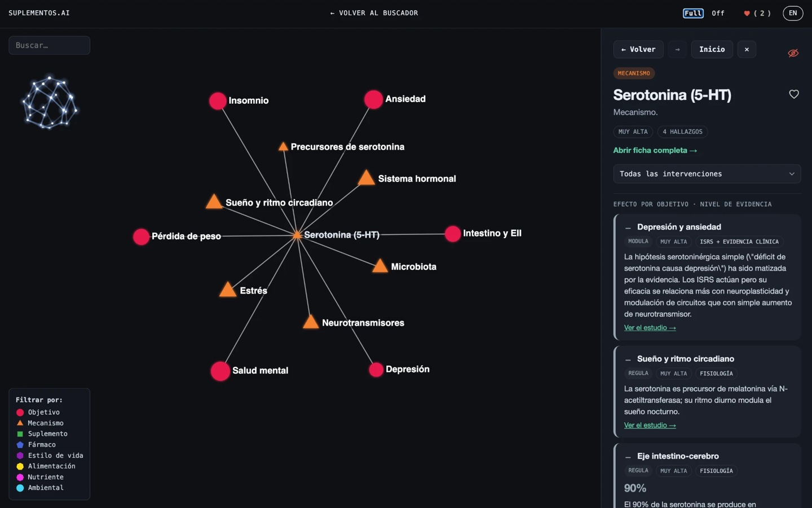Image resolution: width=812 pixels, height=508 pixels.
Task: Go forward with the right arrow button
Action: pyautogui.click(x=677, y=50)
